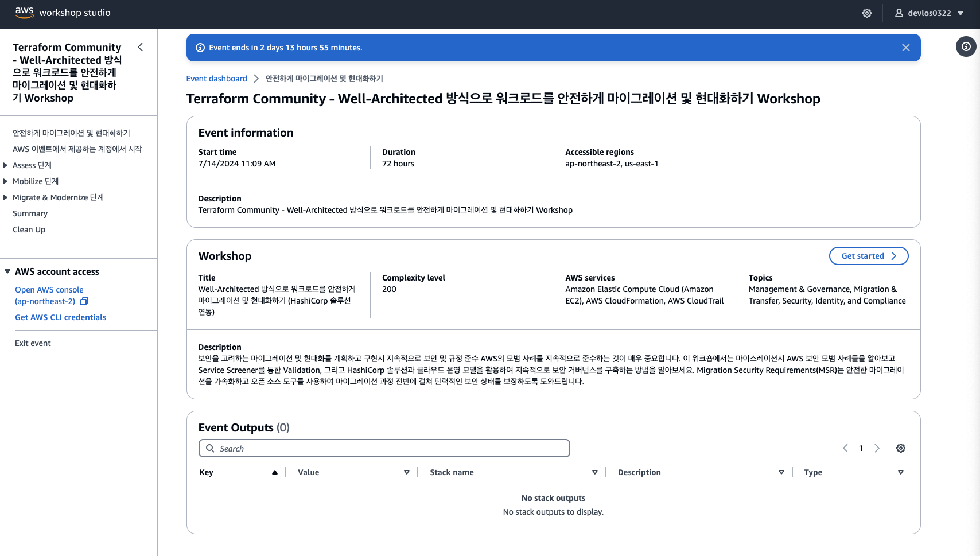Open Event Outputs table preferences gear
The width and height of the screenshot is (980, 556).
[901, 448]
